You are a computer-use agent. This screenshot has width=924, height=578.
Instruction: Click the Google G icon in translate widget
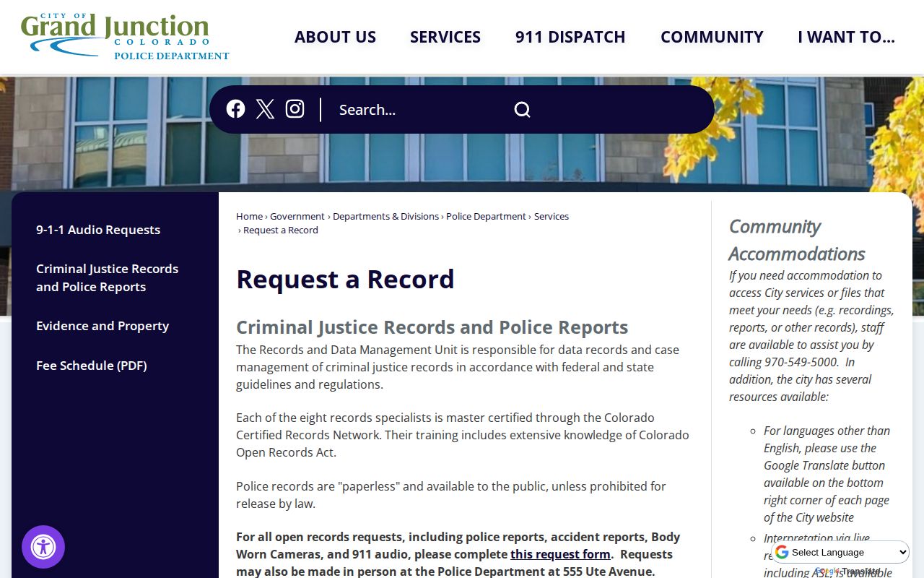click(782, 553)
